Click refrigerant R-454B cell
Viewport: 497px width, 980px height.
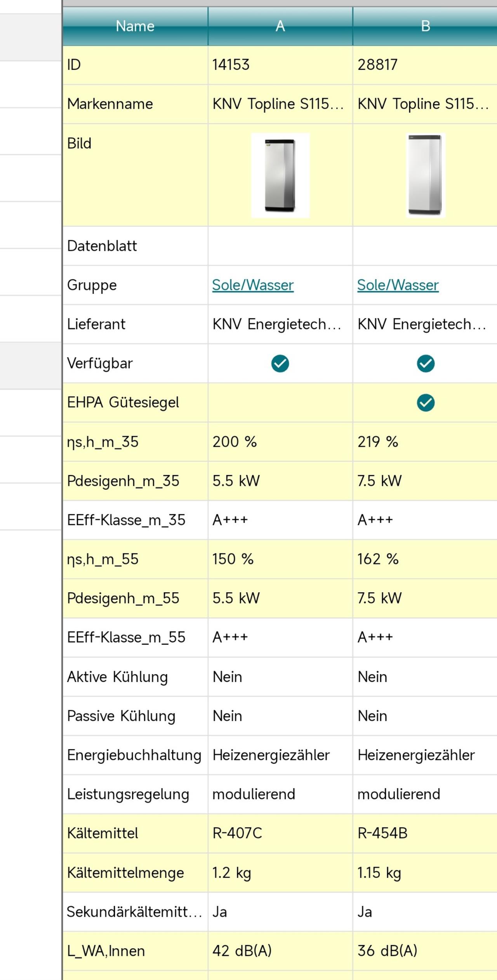click(425, 833)
